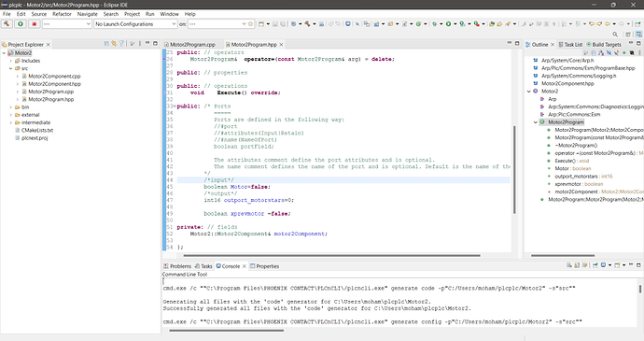This screenshot has width=644, height=341.
Task: Select plcnext.proj file
Action: (35, 138)
